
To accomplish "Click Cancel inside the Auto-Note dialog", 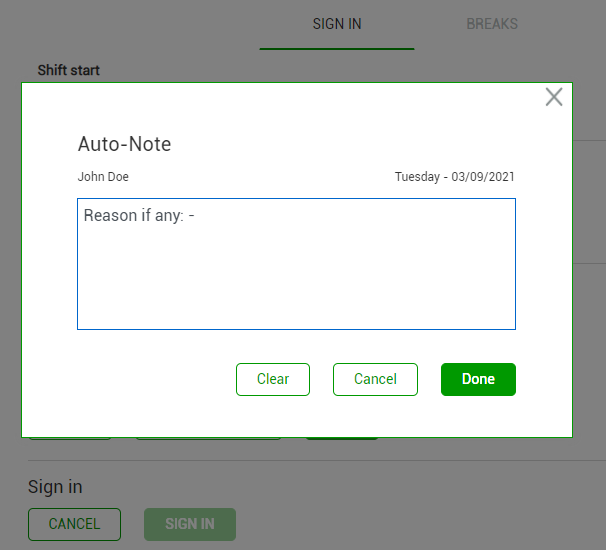I will click(x=375, y=379).
